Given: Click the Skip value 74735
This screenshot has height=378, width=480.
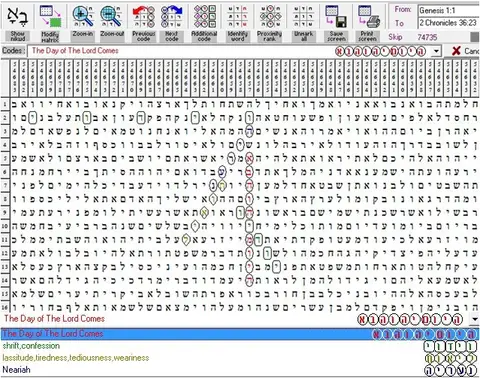Looking at the screenshot, I should (x=427, y=37).
